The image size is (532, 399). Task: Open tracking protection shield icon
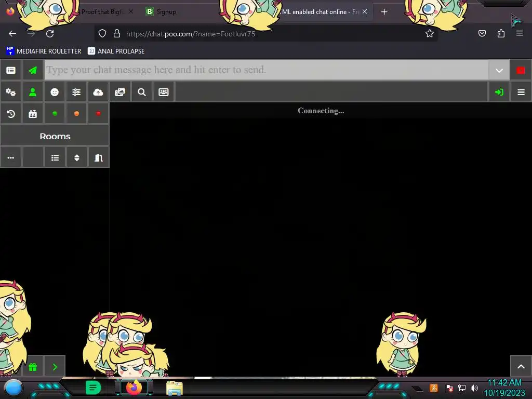pos(102,34)
